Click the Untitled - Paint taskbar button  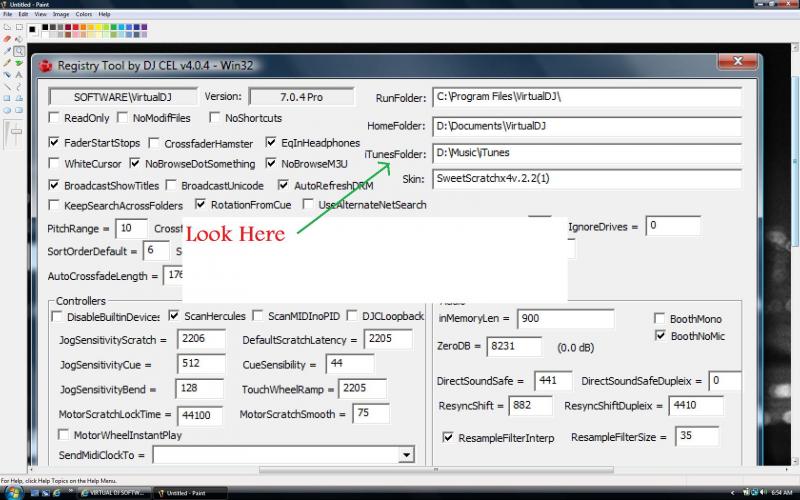(191, 493)
